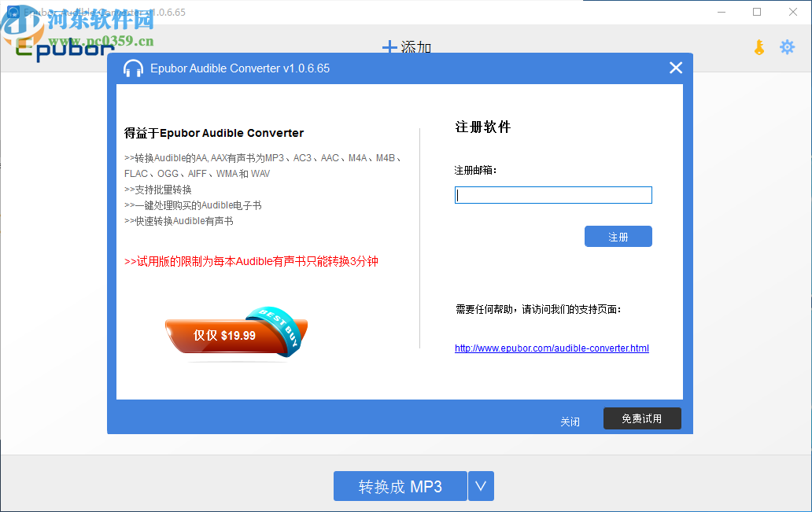Start the 免费试用 free trial

click(642, 418)
